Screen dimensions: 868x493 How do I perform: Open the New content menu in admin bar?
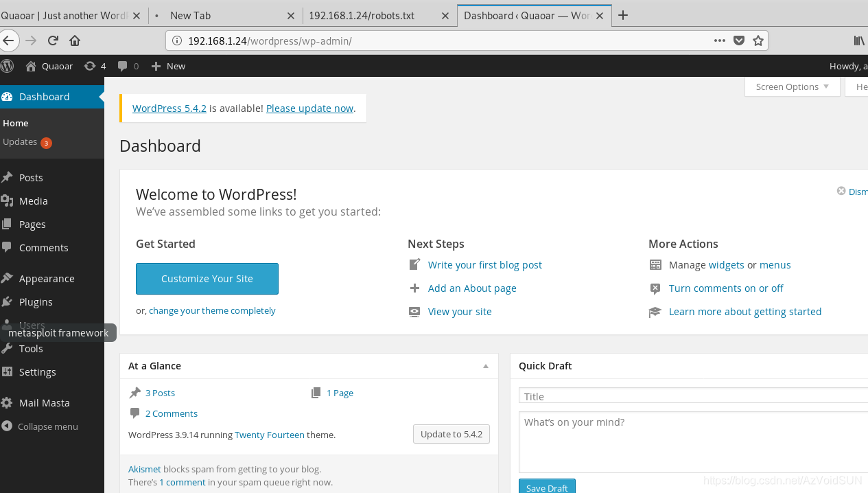tap(168, 66)
